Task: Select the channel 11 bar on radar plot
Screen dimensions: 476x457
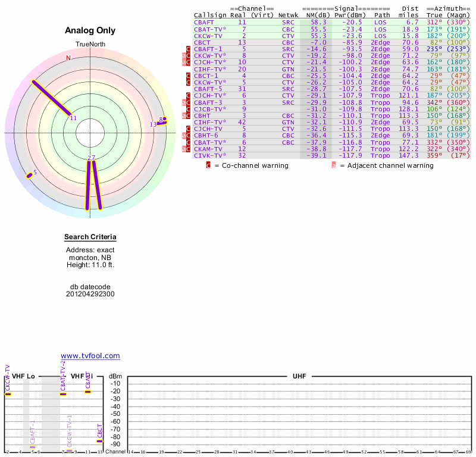Action: 52,98
